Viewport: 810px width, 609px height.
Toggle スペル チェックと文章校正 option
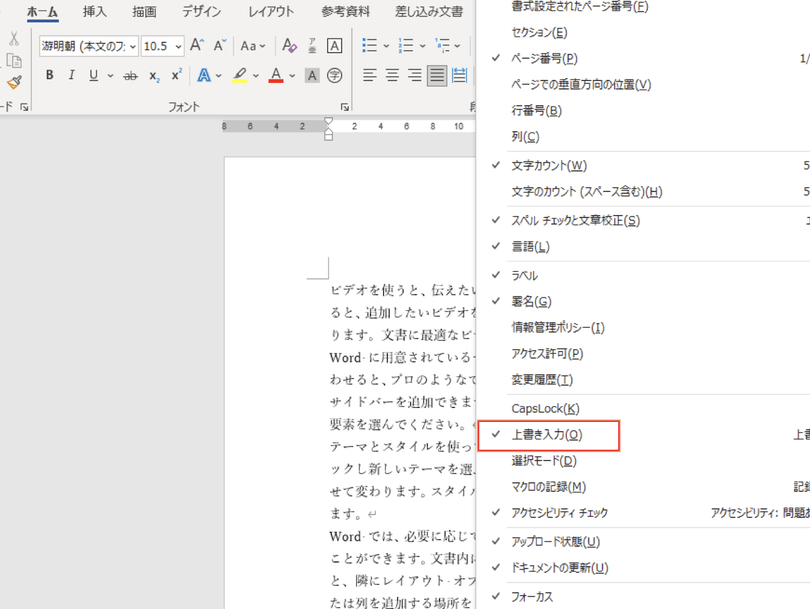coord(575,220)
